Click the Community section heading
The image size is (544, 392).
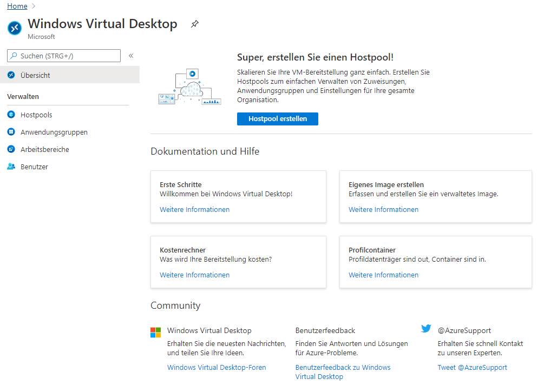click(175, 305)
